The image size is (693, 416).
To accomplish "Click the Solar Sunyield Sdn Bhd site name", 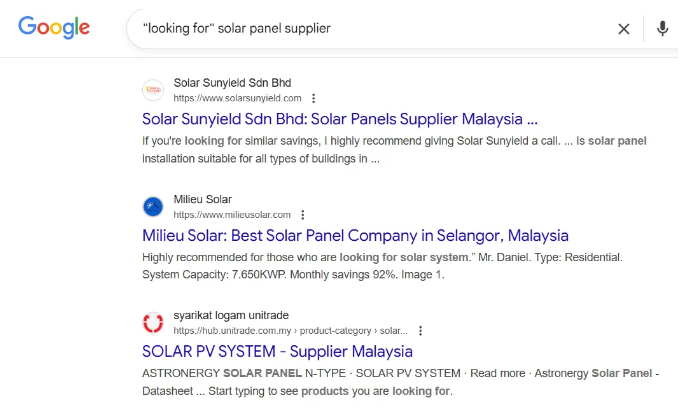I will click(x=232, y=82).
